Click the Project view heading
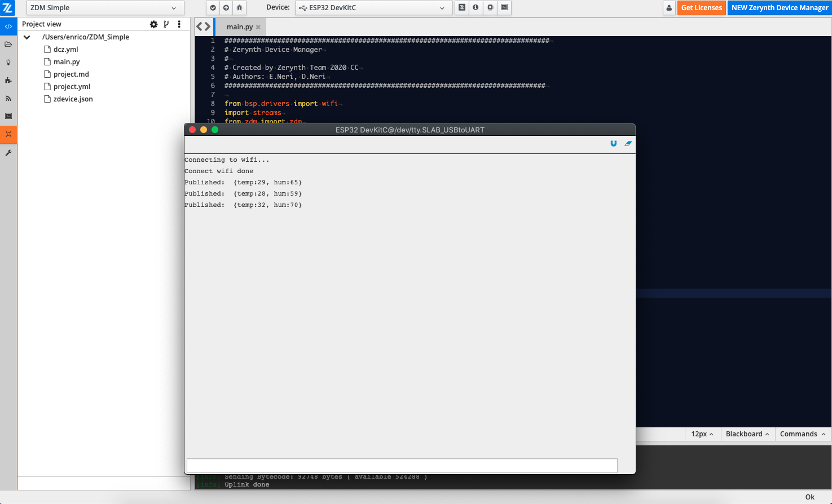 42,24
